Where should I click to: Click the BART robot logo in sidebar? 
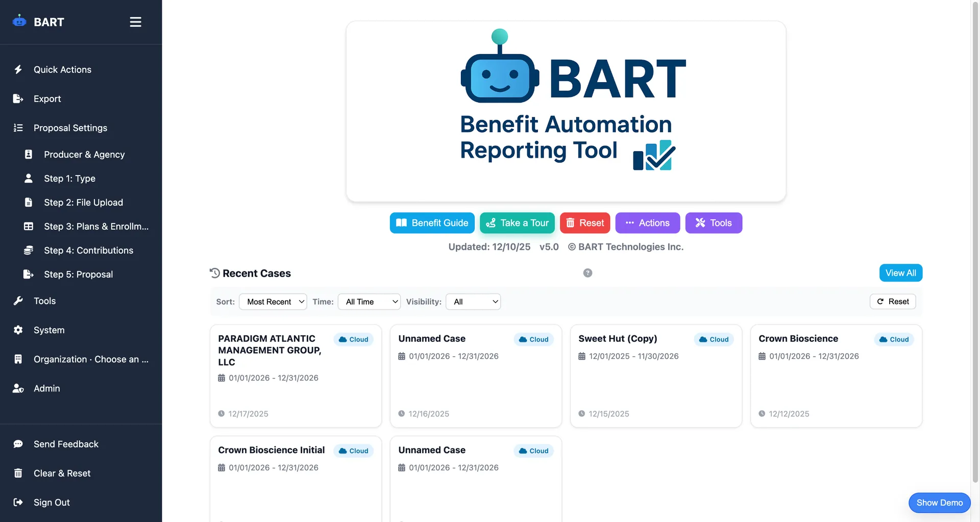pos(19,21)
